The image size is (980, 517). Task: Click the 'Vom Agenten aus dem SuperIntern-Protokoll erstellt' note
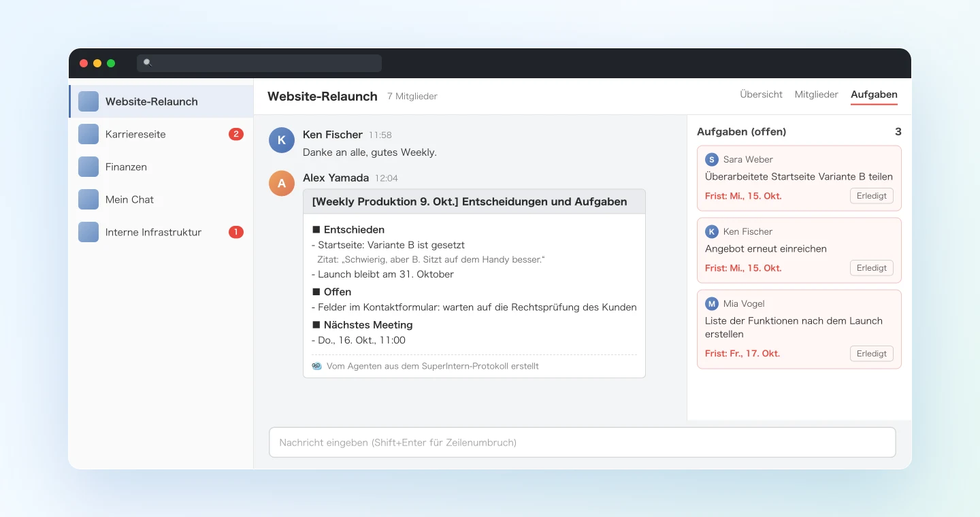tap(433, 366)
